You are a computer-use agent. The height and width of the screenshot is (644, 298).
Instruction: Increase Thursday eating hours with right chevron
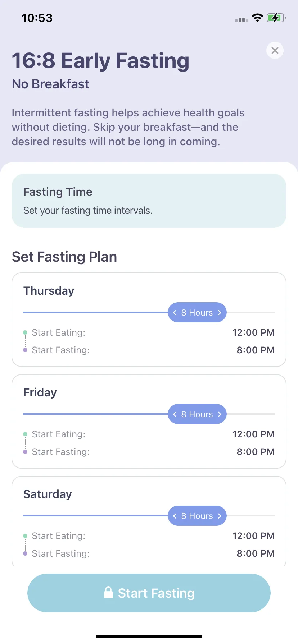pyautogui.click(x=220, y=313)
